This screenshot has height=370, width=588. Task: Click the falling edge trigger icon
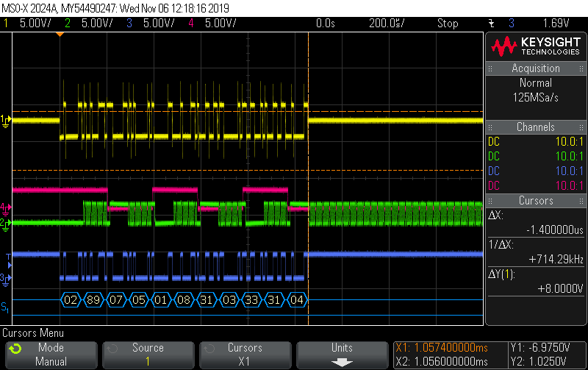pyautogui.click(x=491, y=24)
